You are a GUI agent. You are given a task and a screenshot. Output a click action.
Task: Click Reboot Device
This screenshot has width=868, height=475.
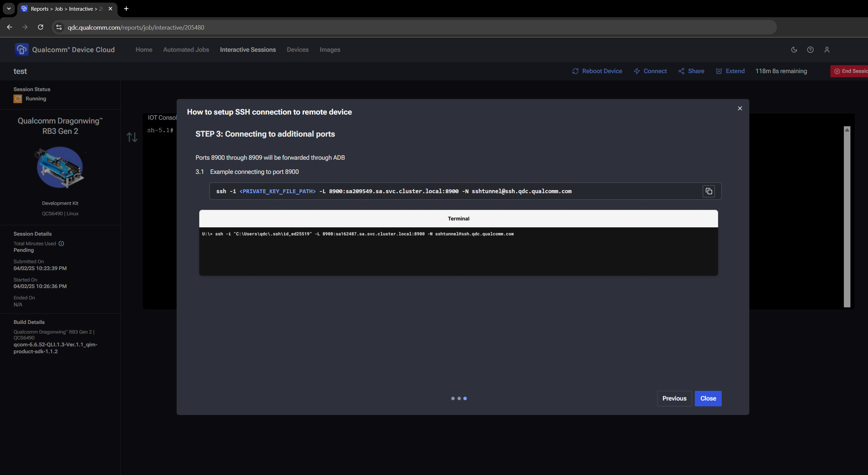pyautogui.click(x=597, y=71)
